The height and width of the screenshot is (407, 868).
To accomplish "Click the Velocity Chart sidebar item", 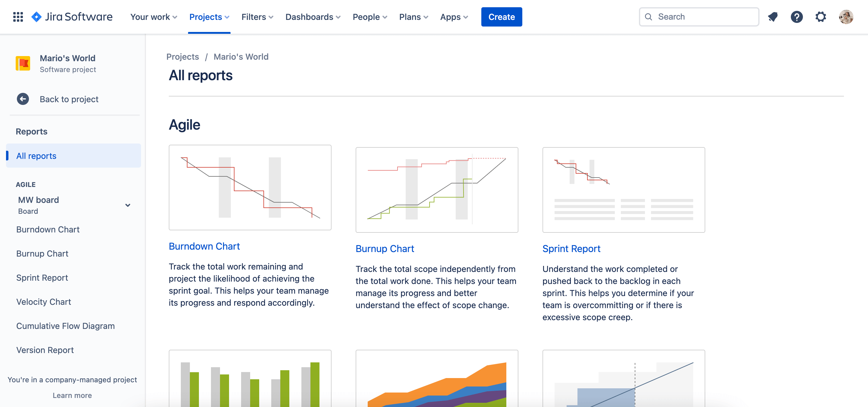I will coord(43,302).
